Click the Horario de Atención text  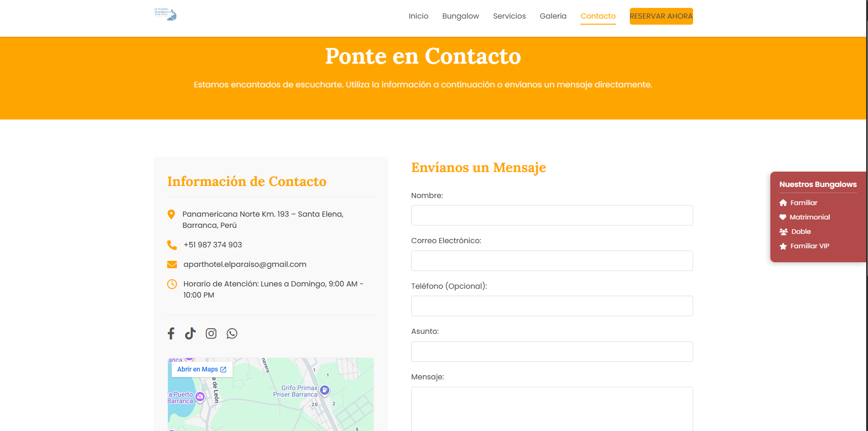274,290
